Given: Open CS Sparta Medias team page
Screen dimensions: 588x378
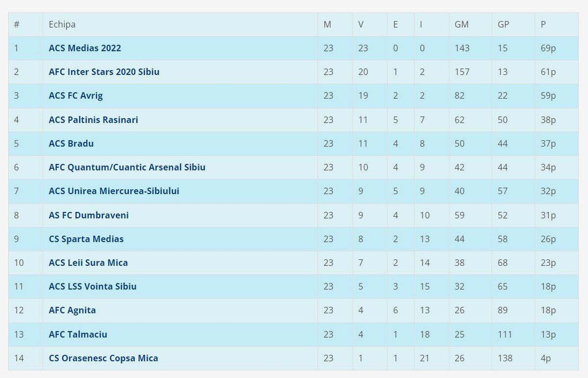Looking at the screenshot, I should (86, 239).
